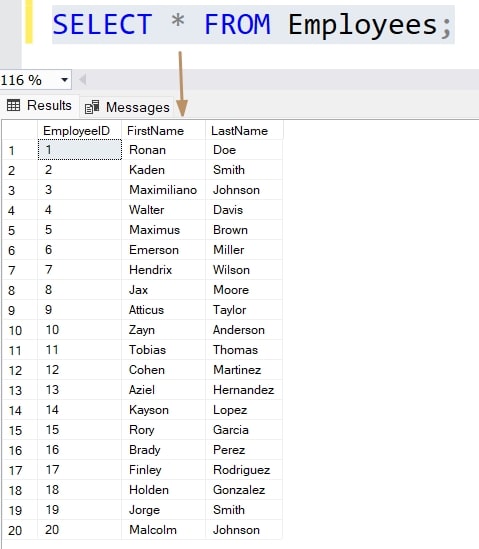This screenshot has height=549, width=479.
Task: Select the Hendrix first name cell
Action: (164, 270)
